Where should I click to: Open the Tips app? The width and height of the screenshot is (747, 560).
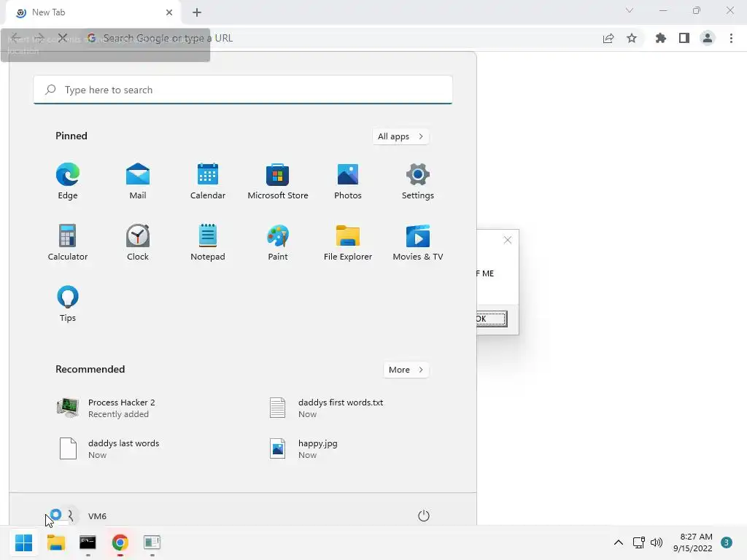point(68,303)
